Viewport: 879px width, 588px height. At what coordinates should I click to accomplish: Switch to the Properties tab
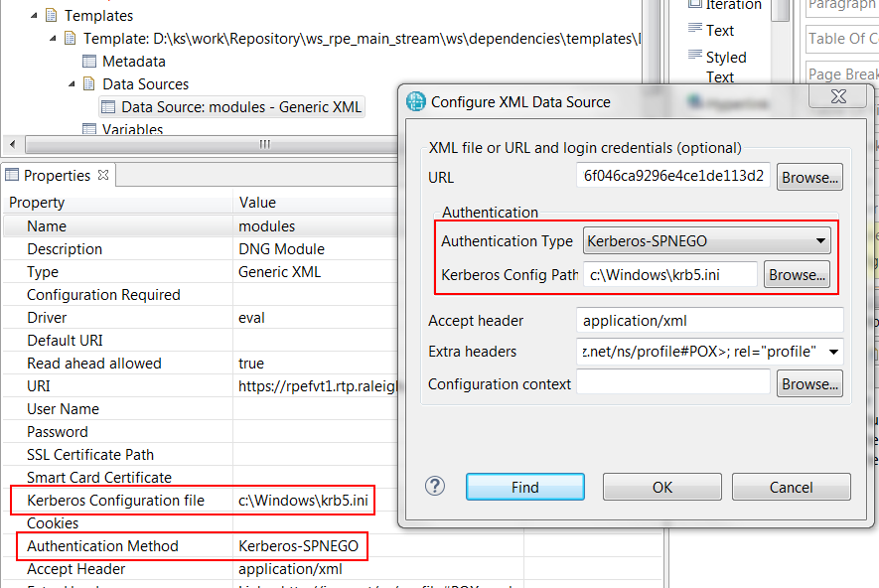pos(56,175)
